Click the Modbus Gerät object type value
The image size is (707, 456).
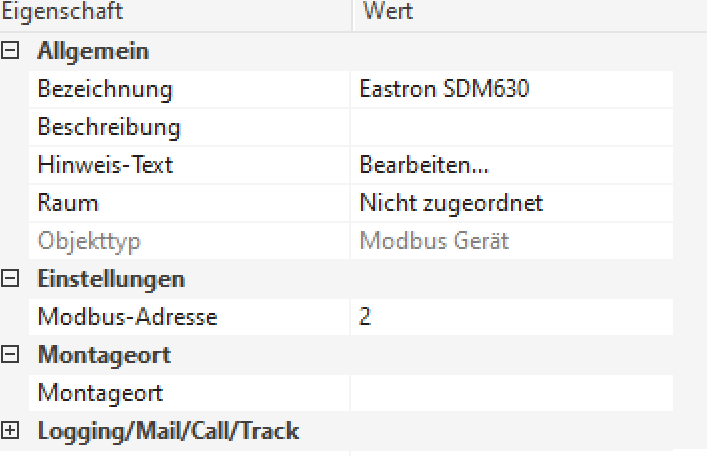(435, 241)
